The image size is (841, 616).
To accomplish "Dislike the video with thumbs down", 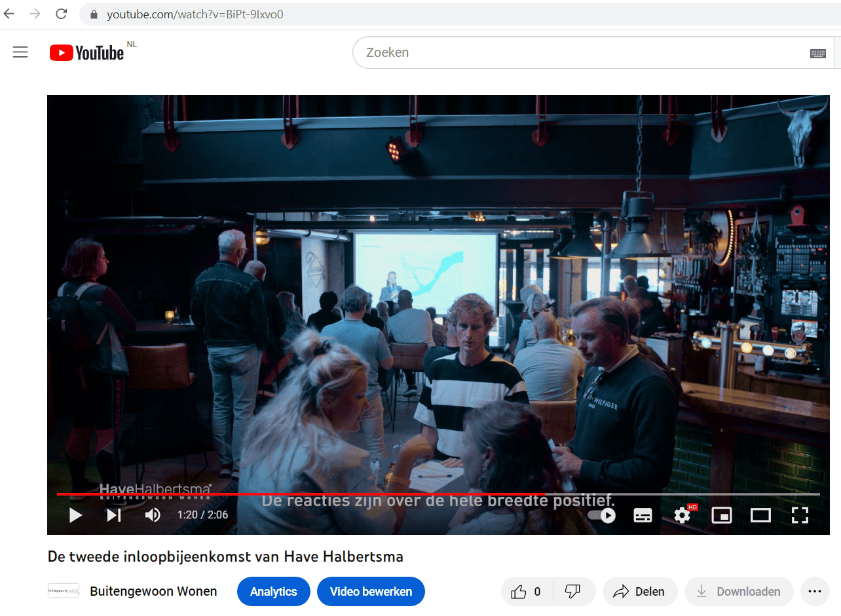I will [573, 592].
